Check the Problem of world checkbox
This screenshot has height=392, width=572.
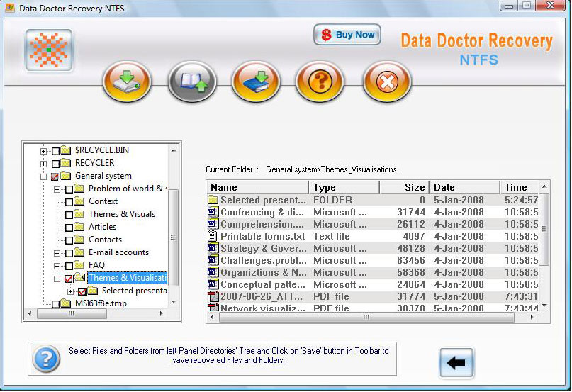(x=69, y=189)
